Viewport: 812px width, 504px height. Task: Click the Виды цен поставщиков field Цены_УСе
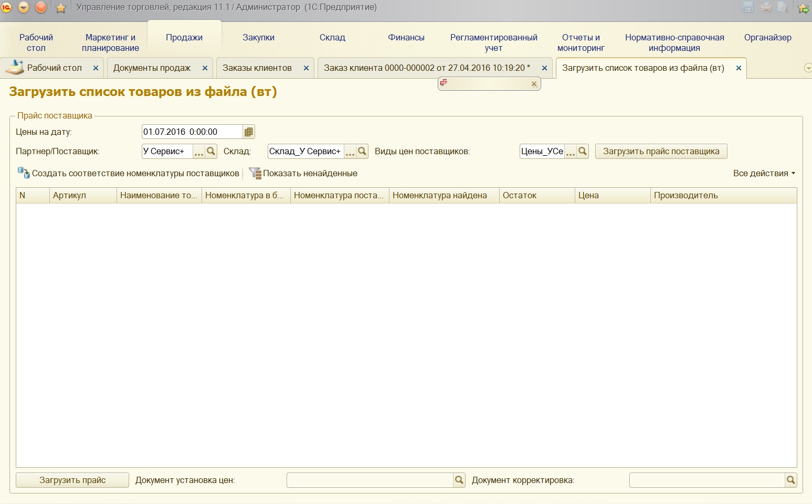pos(542,152)
